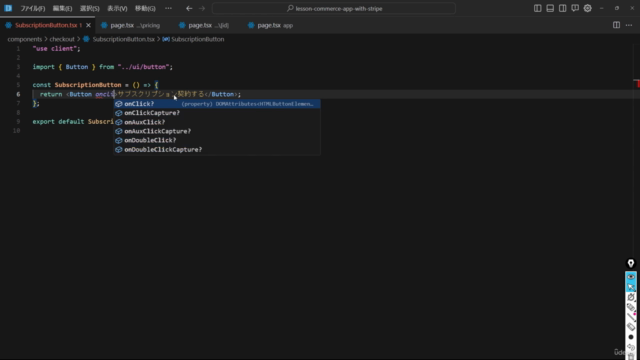Toggle the eye icon in the annotation toolbar

click(631, 277)
